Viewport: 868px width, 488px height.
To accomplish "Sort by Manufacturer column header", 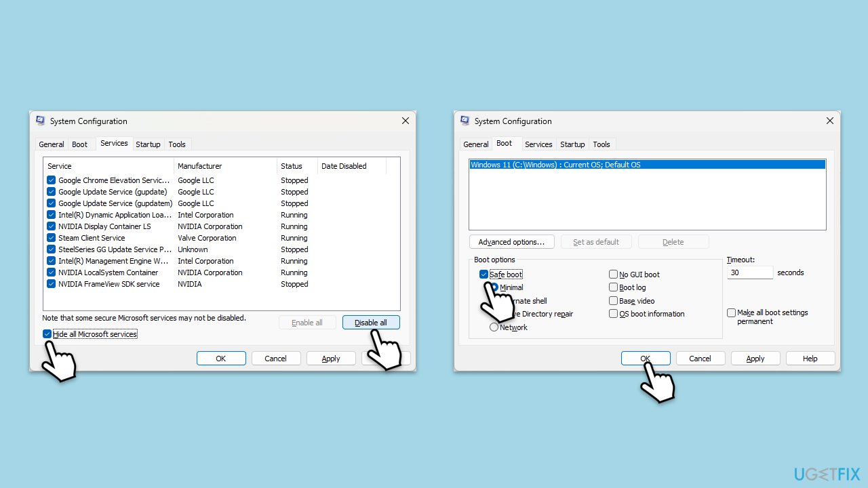I will (x=225, y=166).
